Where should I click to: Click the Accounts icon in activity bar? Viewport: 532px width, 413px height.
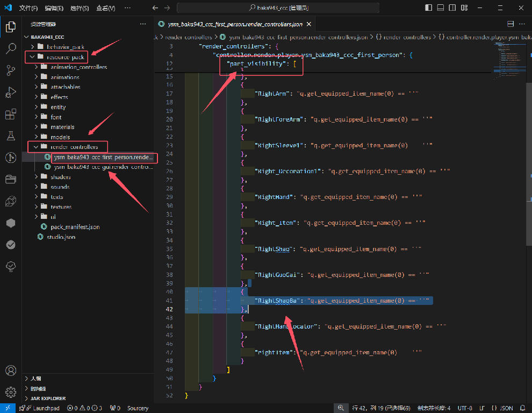pos(11,371)
